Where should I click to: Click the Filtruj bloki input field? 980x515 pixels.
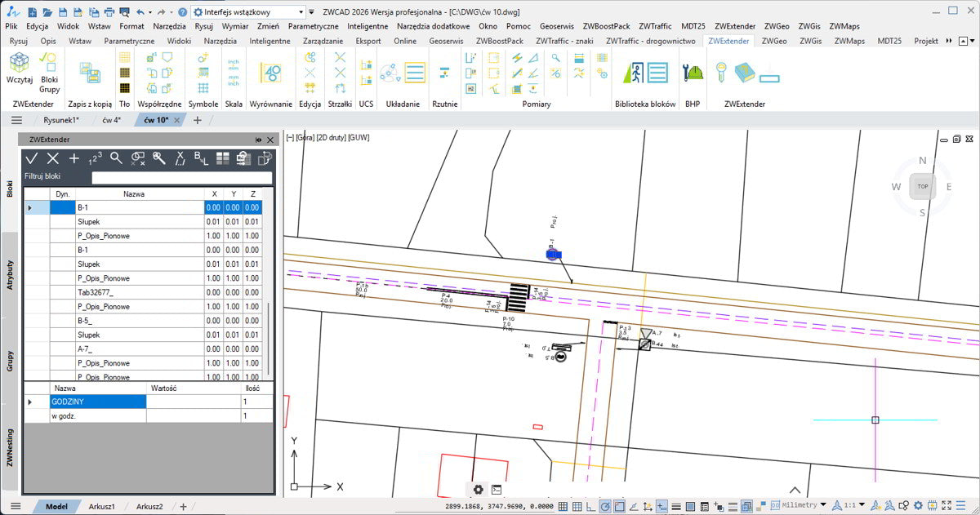181,177
